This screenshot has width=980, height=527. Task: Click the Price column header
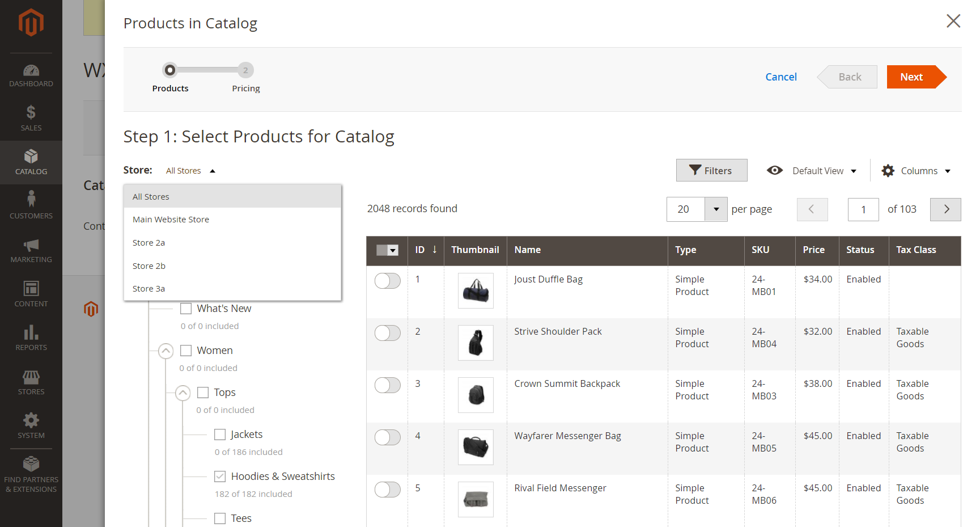817,250
